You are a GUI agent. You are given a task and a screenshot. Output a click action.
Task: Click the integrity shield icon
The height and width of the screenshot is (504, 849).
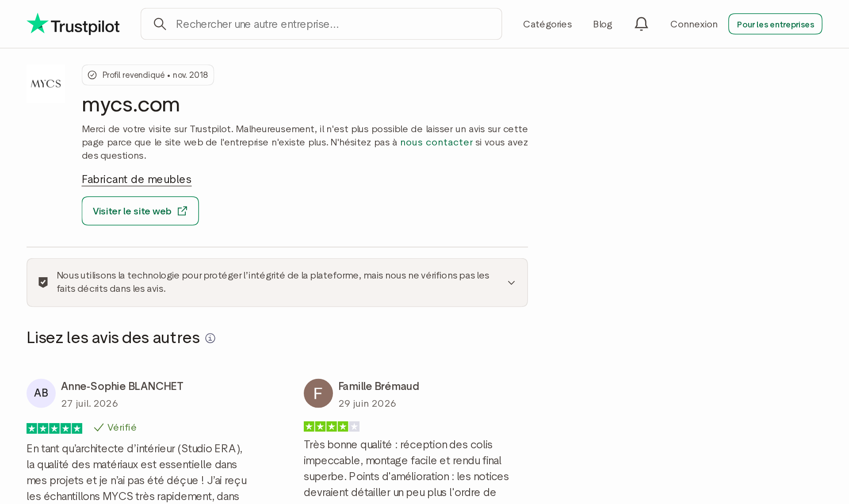click(x=43, y=283)
